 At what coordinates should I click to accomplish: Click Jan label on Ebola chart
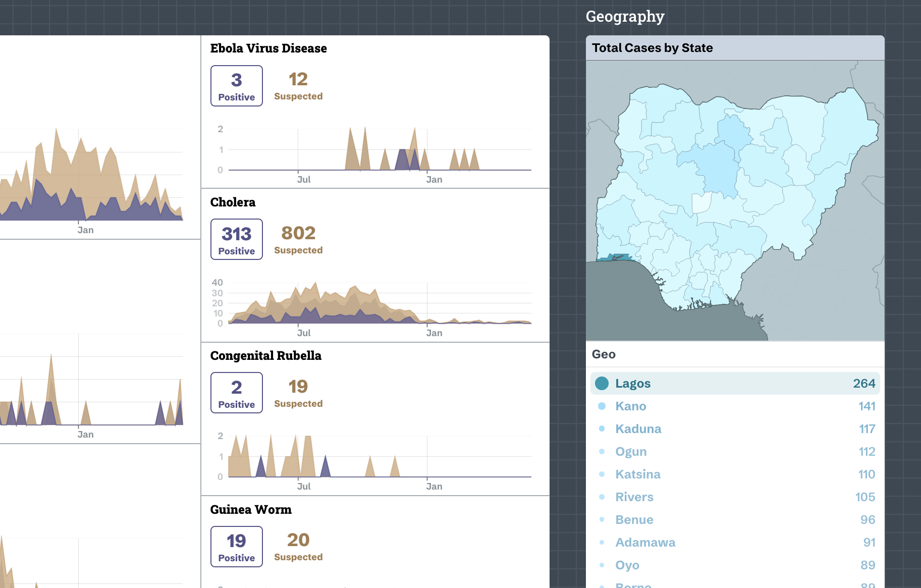(x=434, y=180)
